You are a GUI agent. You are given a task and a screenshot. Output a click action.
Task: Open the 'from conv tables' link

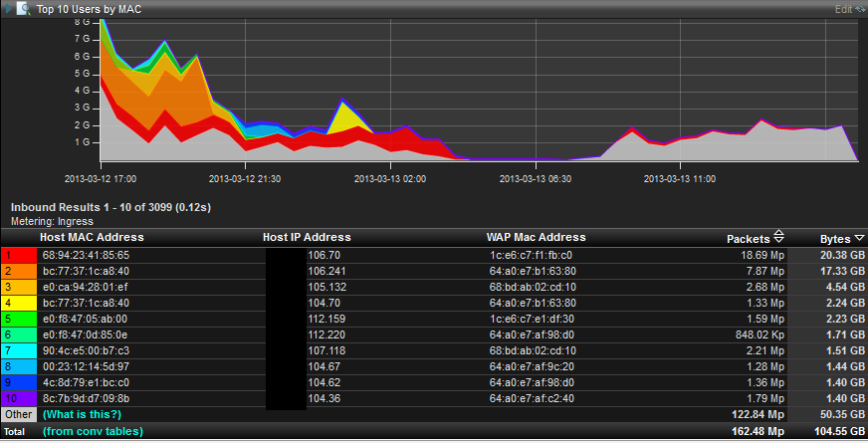[92, 431]
